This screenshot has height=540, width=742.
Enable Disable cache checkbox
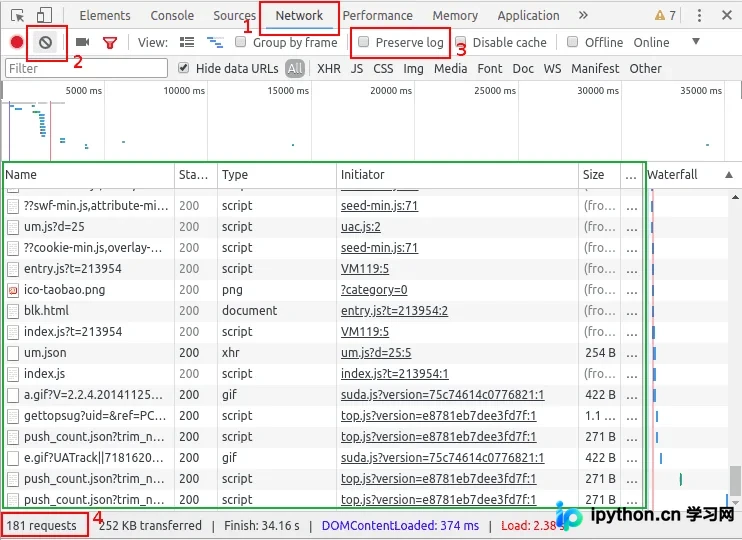(x=461, y=42)
